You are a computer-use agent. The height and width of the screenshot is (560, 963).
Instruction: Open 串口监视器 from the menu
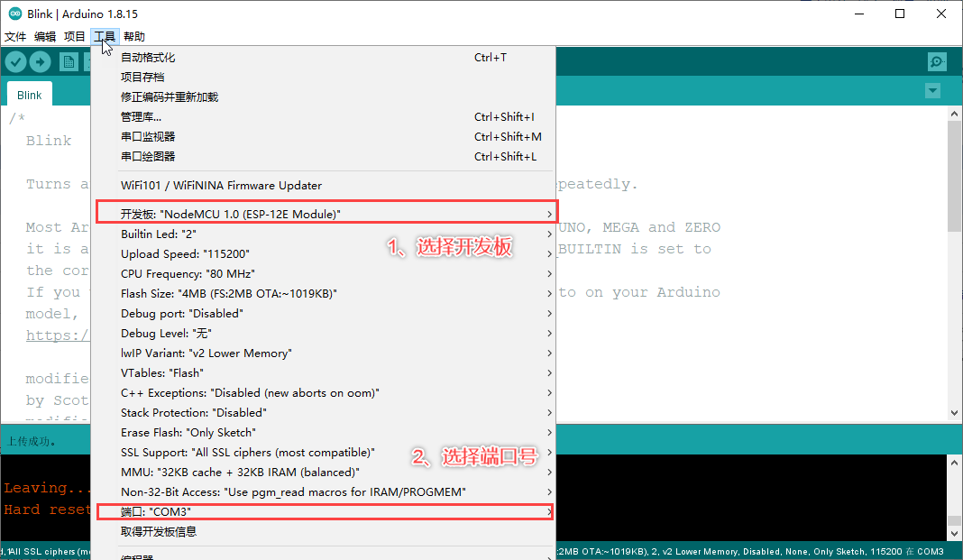[x=323, y=136]
